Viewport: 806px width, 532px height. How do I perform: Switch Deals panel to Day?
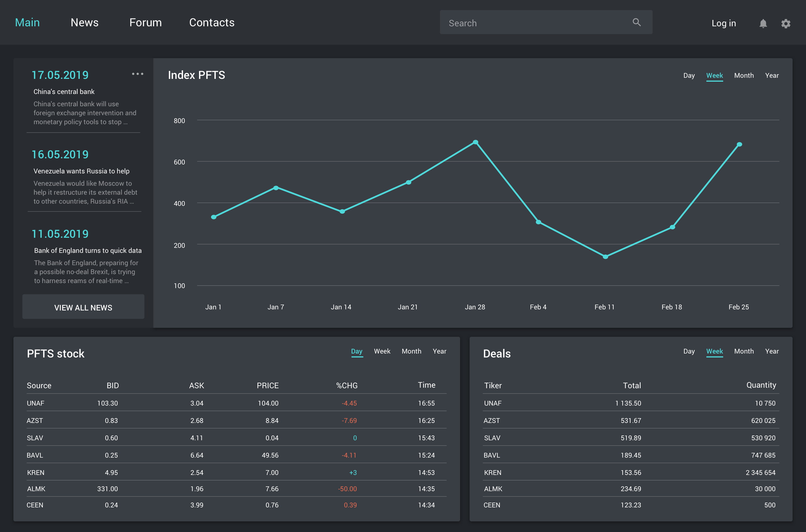click(x=688, y=351)
